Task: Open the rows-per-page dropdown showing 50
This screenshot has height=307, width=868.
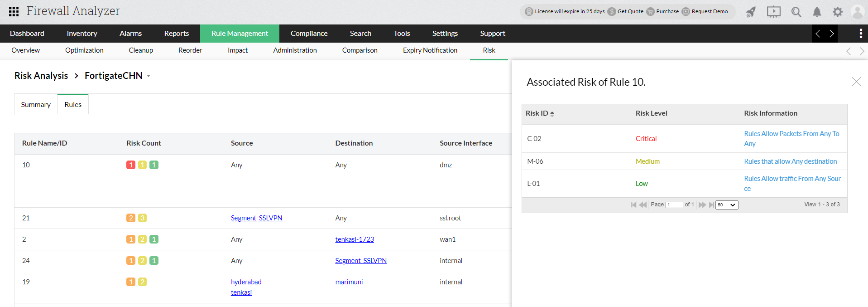Action: [726, 205]
